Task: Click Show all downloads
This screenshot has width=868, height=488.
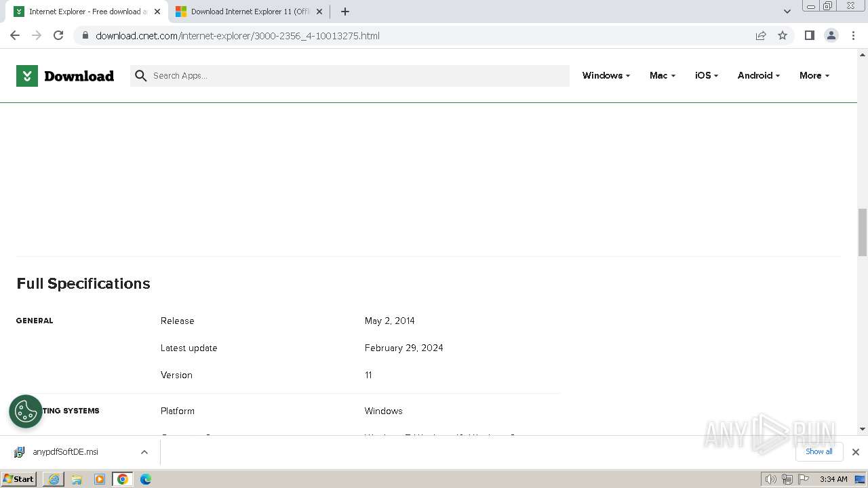Action: click(819, 451)
